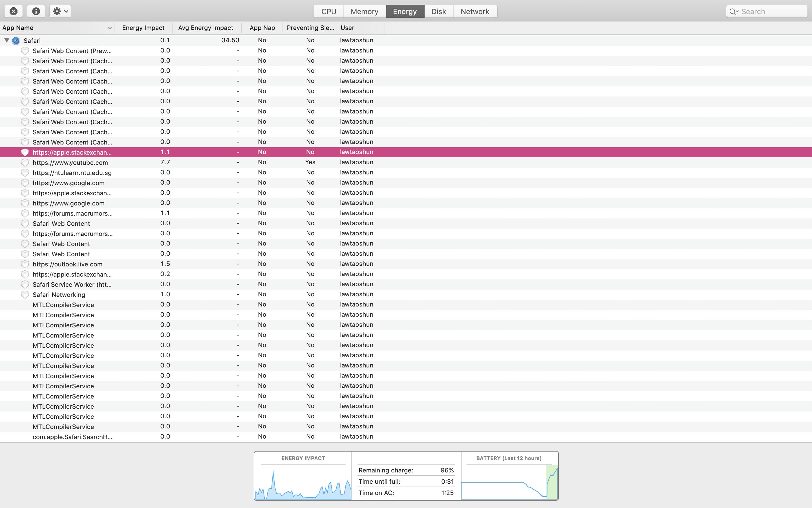
Task: Click the Time on AC 1:25 entry
Action: coord(406,493)
